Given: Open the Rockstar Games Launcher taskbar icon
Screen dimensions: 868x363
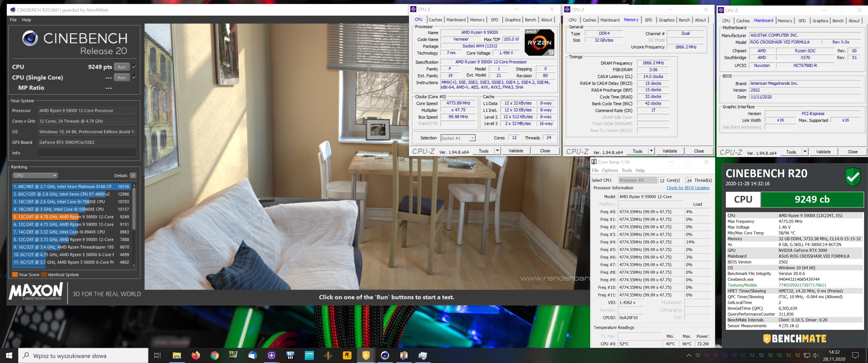Looking at the screenshot, I should [347, 355].
